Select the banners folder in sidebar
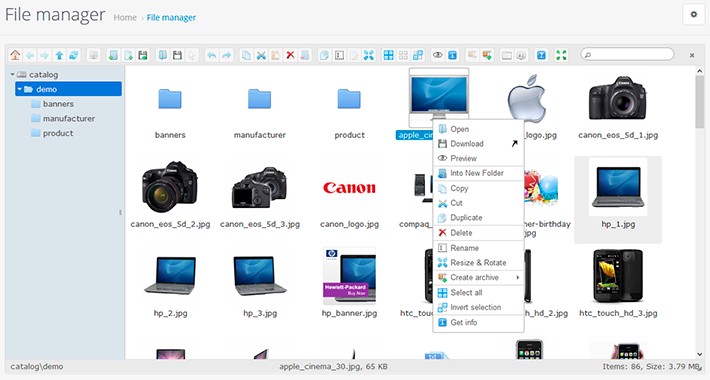Viewport: 710px width, 380px height. (x=58, y=104)
